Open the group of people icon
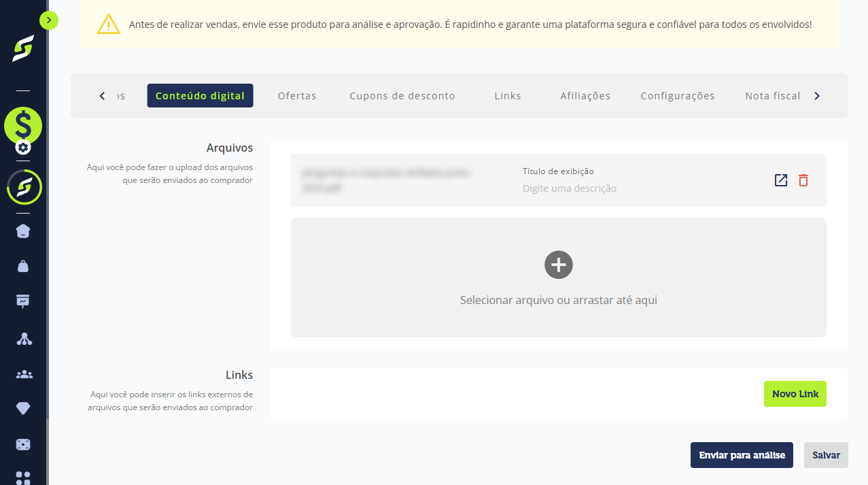The width and height of the screenshot is (868, 485). [x=24, y=374]
